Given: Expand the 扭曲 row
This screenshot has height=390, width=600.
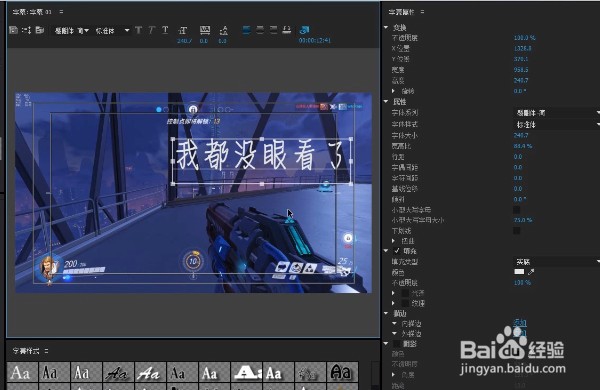Looking at the screenshot, I should click(x=393, y=241).
